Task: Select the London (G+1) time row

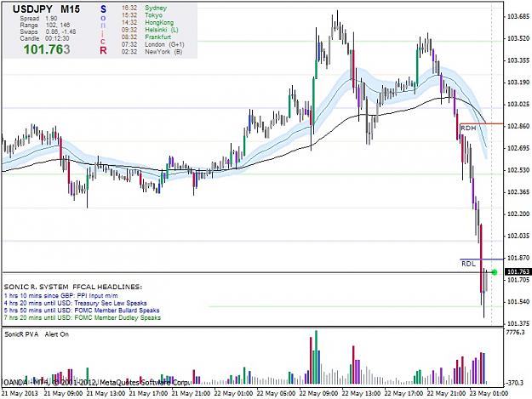Action: click(152, 44)
